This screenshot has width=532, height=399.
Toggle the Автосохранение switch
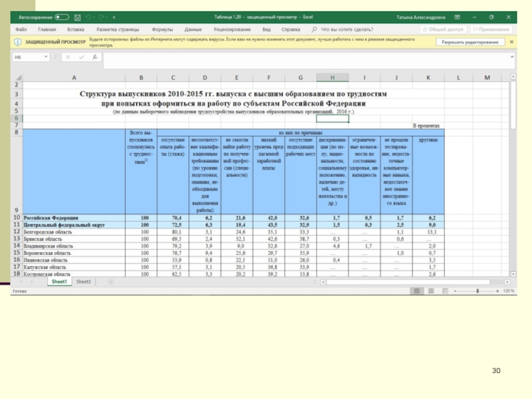click(61, 17)
